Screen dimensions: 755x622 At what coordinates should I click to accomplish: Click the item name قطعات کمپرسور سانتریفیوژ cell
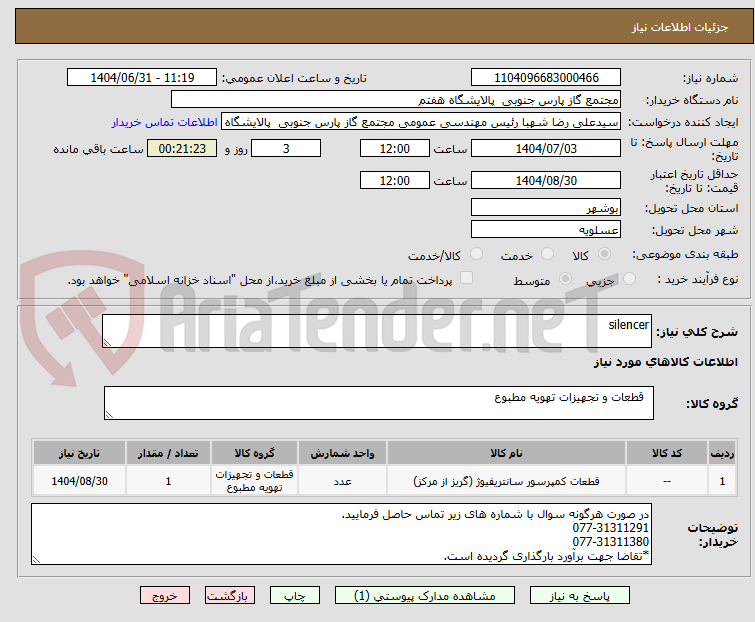506,481
